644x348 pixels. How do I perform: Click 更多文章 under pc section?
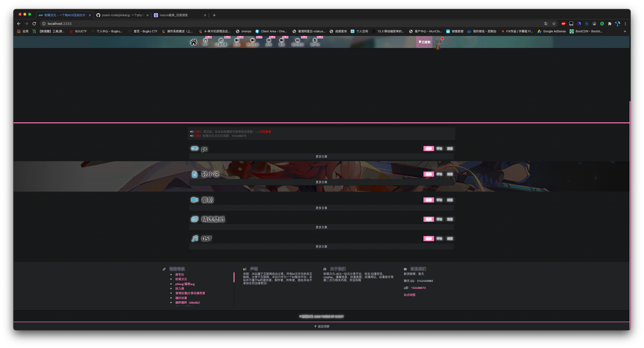[x=321, y=156]
